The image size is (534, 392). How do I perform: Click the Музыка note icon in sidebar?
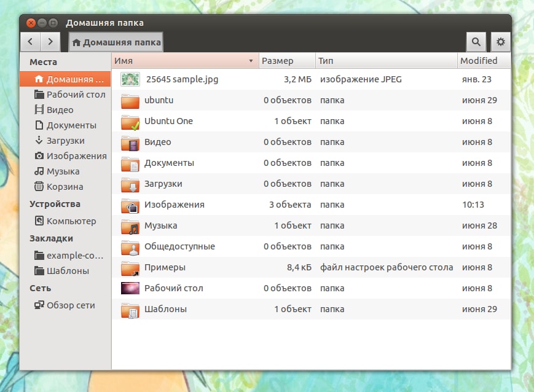(39, 171)
